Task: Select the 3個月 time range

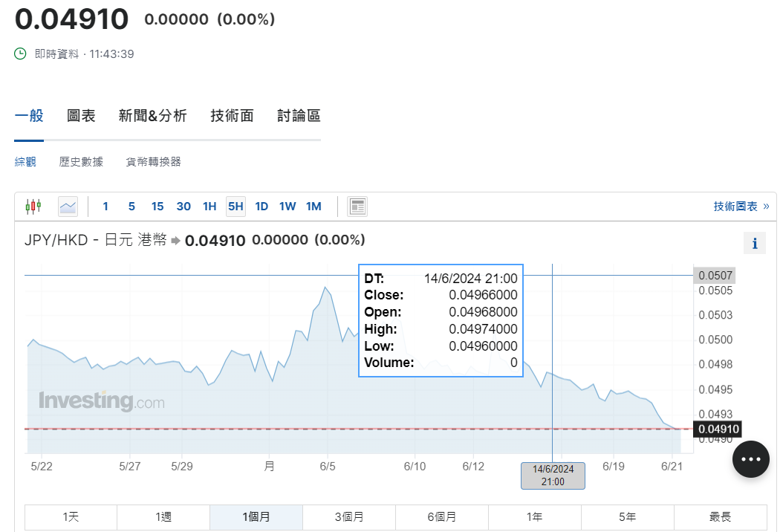Action: 348,517
